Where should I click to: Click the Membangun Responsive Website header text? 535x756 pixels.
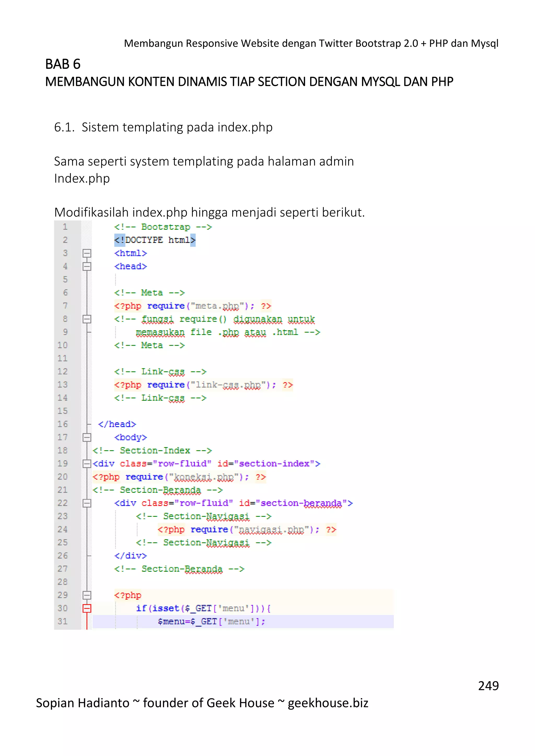[x=311, y=43]
